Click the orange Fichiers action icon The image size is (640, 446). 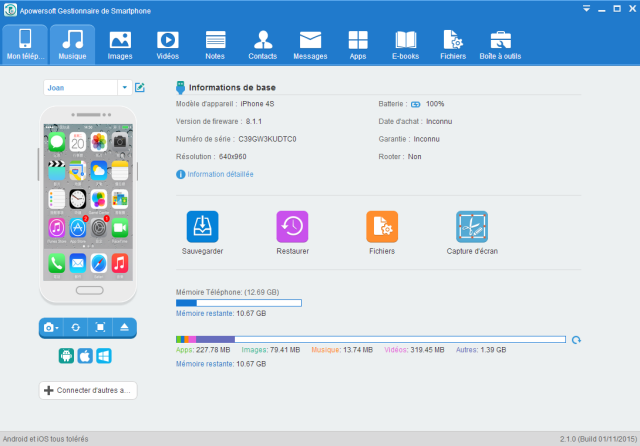tap(382, 227)
